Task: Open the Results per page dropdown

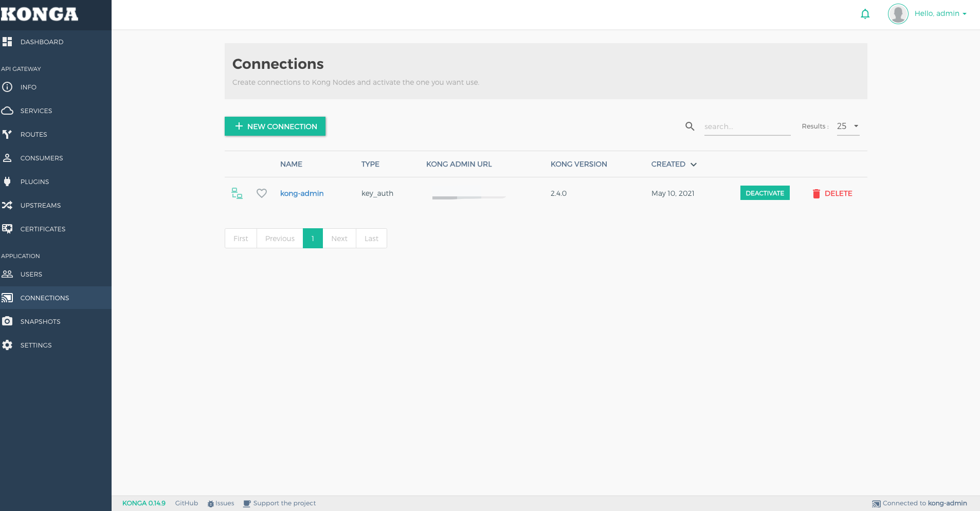Action: tap(848, 126)
